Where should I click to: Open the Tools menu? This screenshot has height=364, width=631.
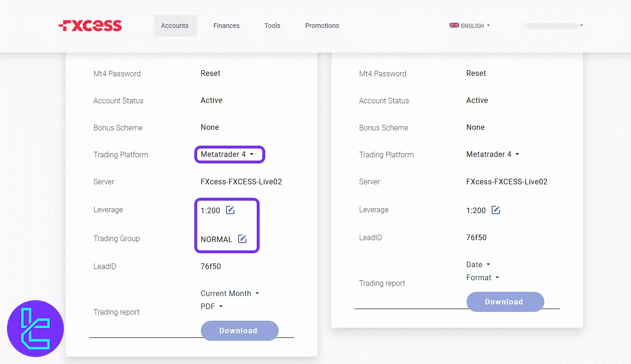[272, 26]
